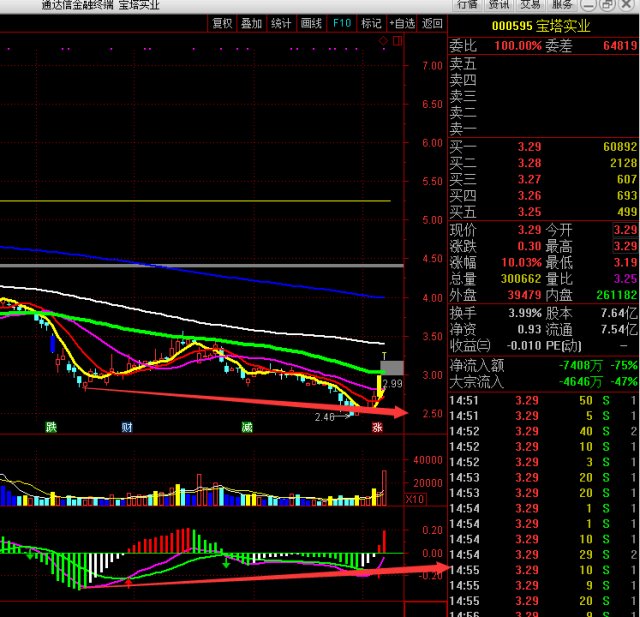Click the 流通 7.54亿 value
This screenshot has height=617, width=640.
point(619,330)
